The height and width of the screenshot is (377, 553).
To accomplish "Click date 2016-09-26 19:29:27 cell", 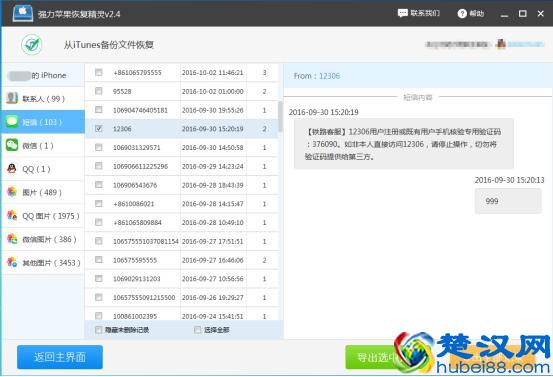I will click(213, 298).
